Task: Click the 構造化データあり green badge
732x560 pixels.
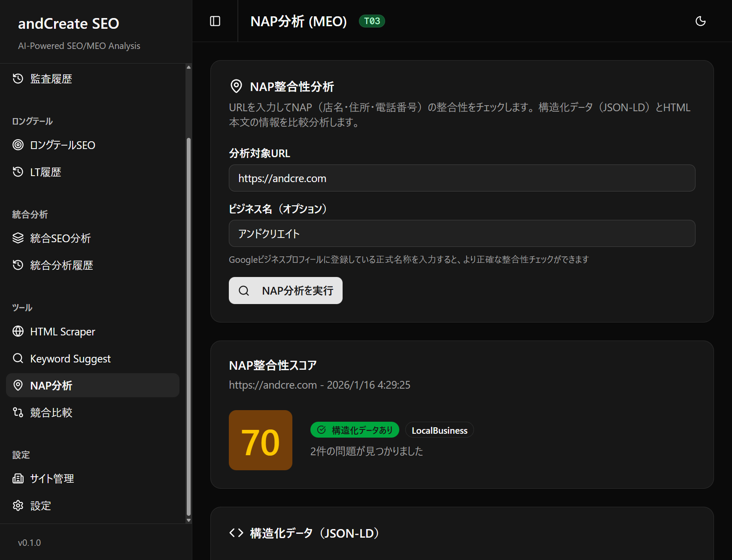Action: click(355, 430)
